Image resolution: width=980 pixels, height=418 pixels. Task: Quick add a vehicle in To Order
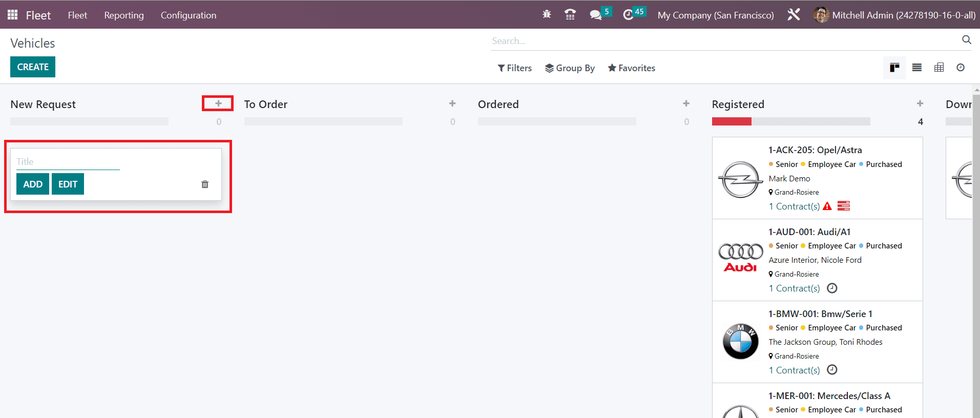[x=452, y=103]
